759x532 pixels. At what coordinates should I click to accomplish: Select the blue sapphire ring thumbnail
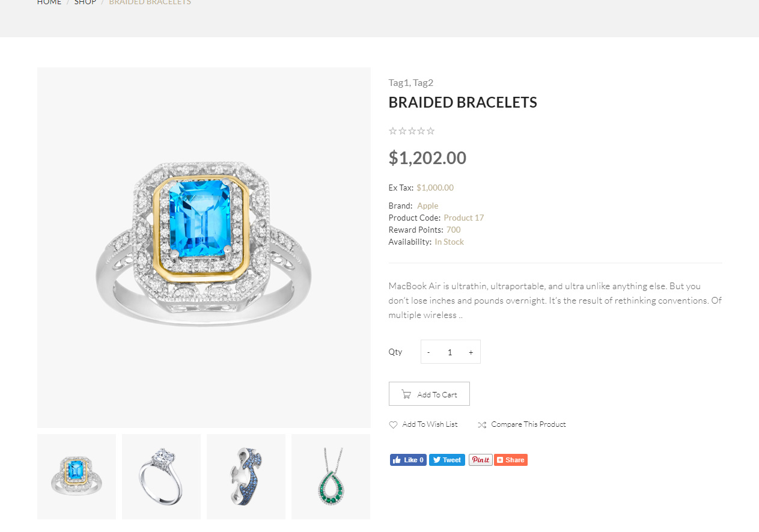tap(246, 476)
